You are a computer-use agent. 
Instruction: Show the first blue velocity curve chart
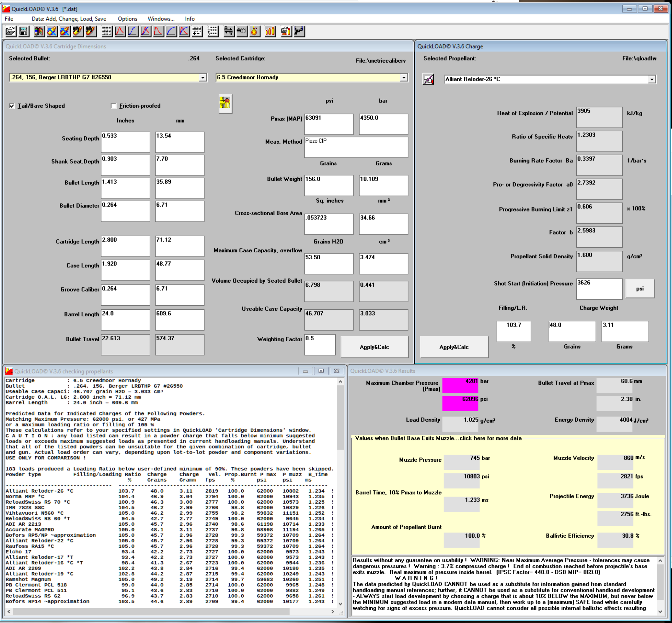pos(133,31)
